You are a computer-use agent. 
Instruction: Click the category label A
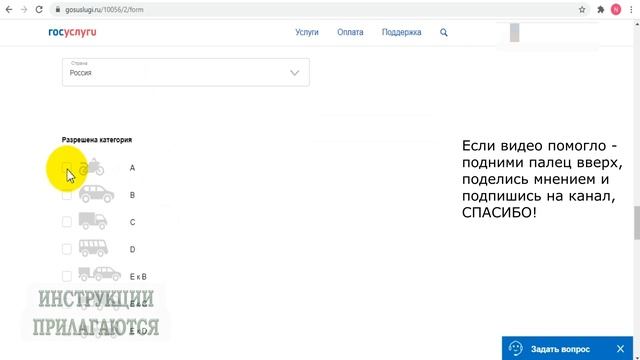click(132, 168)
